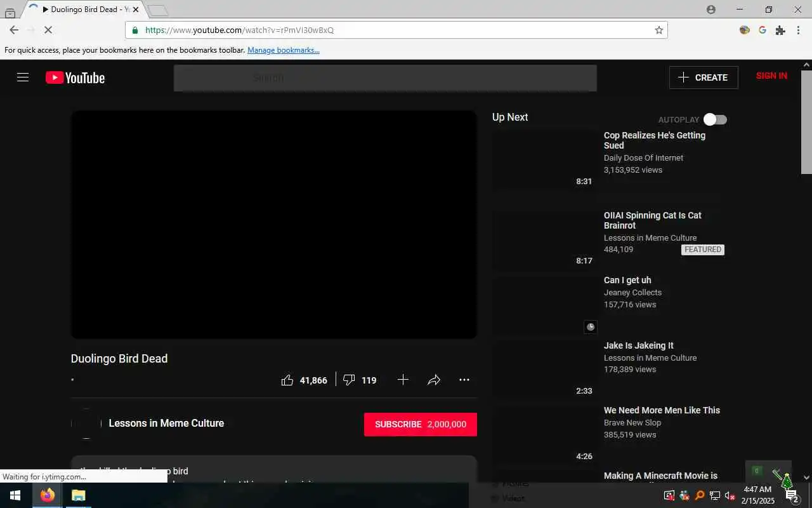Subscribe to Lessons in Meme Culture
Image resolution: width=812 pixels, height=508 pixels.
pyautogui.click(x=420, y=424)
